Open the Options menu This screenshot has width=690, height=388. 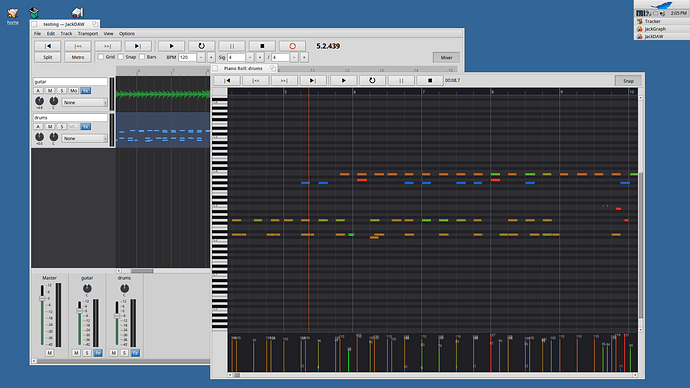coord(127,33)
